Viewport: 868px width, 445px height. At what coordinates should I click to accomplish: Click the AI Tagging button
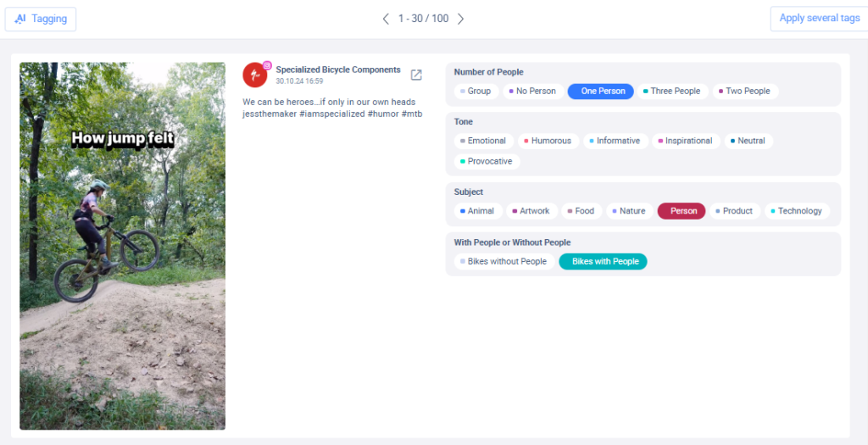pyautogui.click(x=41, y=19)
